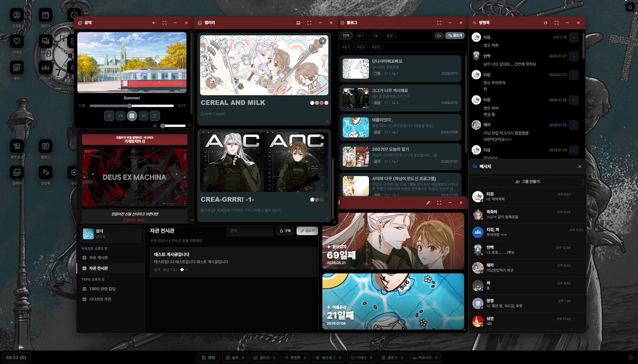The width and height of the screenshot is (638, 364).
Task: Select the 그림 tab in 블로그
Action: pyautogui.click(x=375, y=35)
